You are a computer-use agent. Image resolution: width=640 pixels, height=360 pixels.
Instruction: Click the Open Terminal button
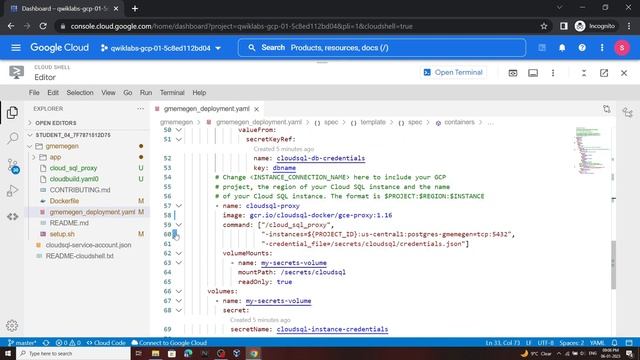point(453,73)
